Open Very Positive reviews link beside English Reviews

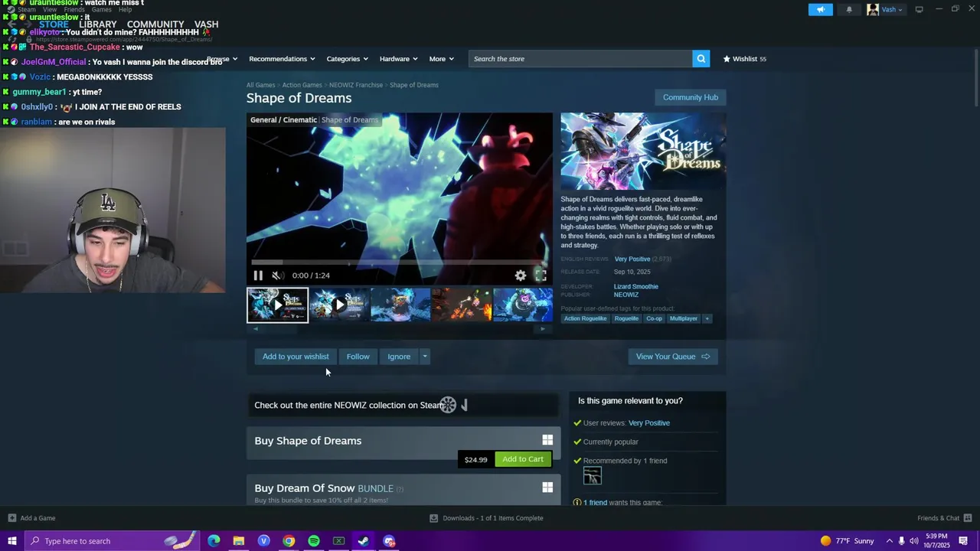(x=632, y=259)
